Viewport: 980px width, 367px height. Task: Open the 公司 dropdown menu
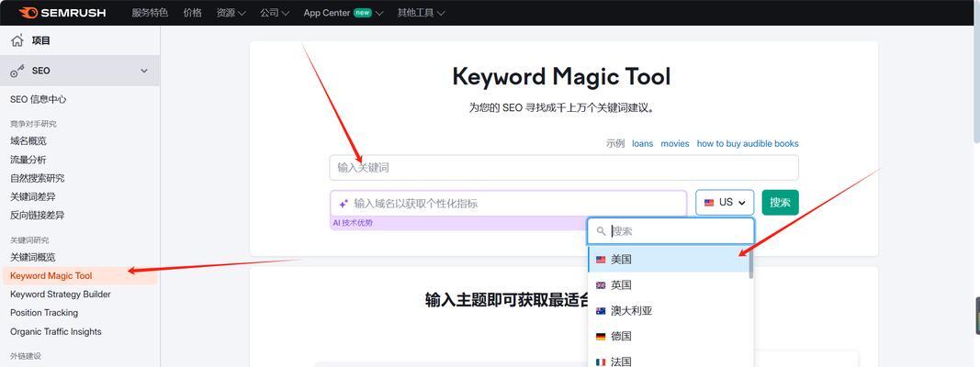click(275, 13)
